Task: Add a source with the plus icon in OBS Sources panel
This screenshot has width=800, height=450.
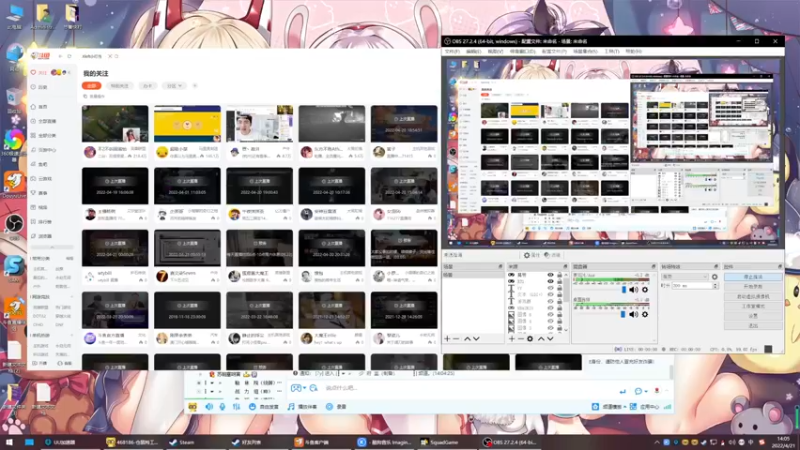Action: pyautogui.click(x=512, y=339)
